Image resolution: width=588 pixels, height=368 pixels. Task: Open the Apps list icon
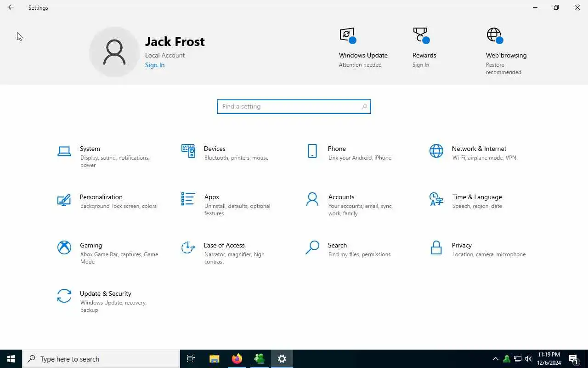[x=188, y=199]
